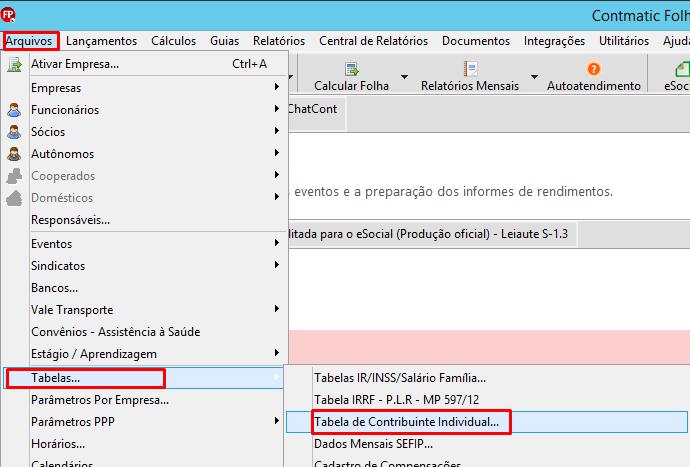Click the Sócios person icon
The width and height of the screenshot is (690, 467).
[x=14, y=132]
